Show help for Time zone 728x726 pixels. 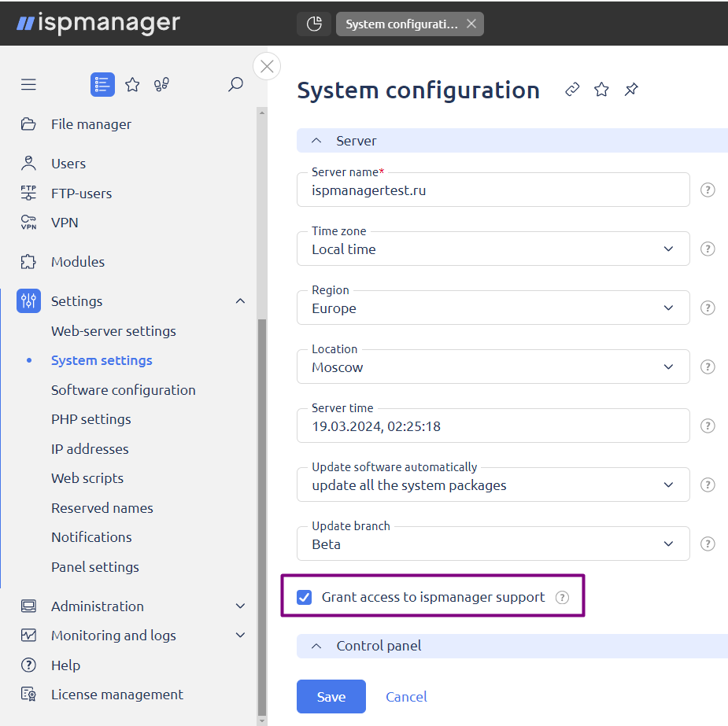(708, 249)
